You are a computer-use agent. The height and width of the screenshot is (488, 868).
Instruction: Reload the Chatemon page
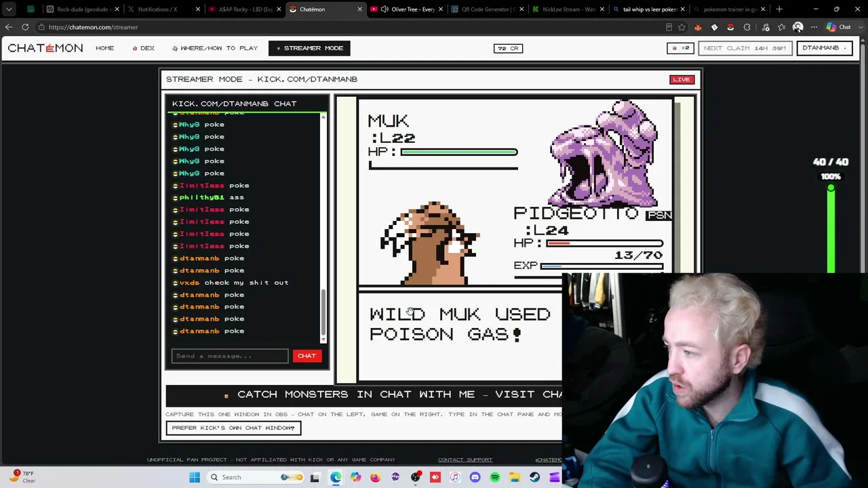point(25,27)
